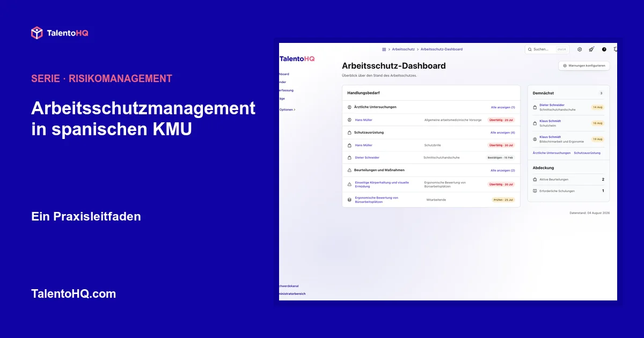The width and height of the screenshot is (644, 338).
Task: Click the Ärztliche Untersuchungen section icon
Action: coord(349,107)
